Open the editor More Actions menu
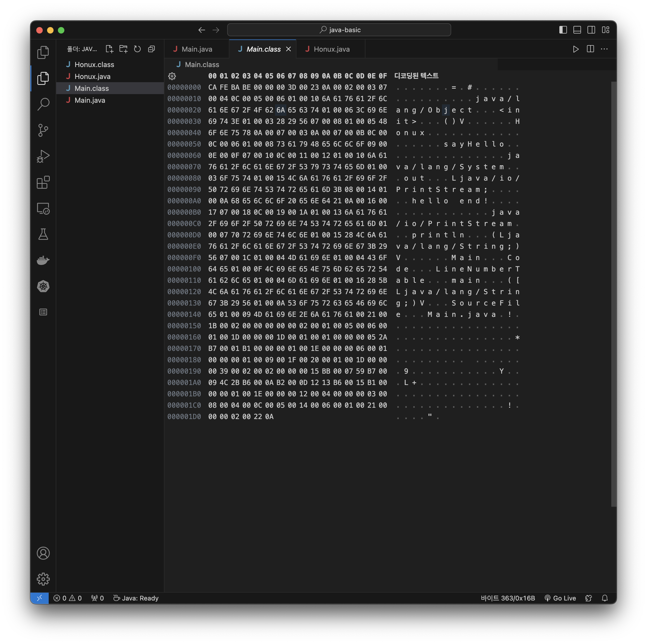 pyautogui.click(x=604, y=49)
